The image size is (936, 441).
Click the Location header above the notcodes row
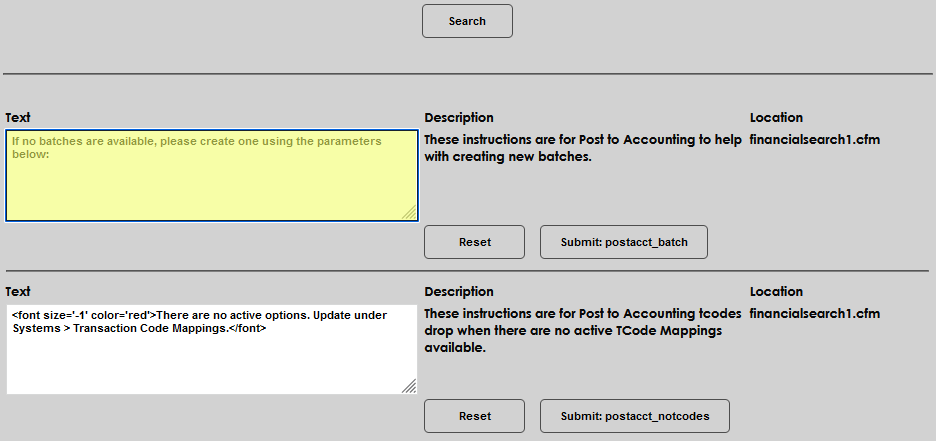tap(777, 291)
